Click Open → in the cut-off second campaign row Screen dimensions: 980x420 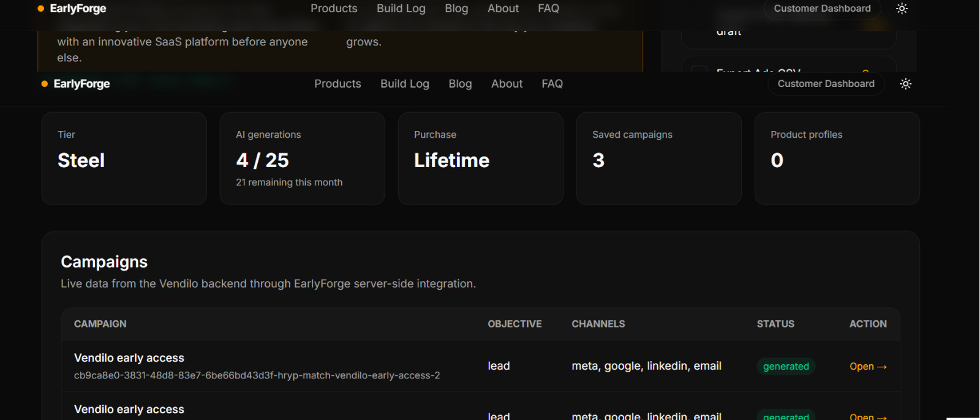(868, 416)
